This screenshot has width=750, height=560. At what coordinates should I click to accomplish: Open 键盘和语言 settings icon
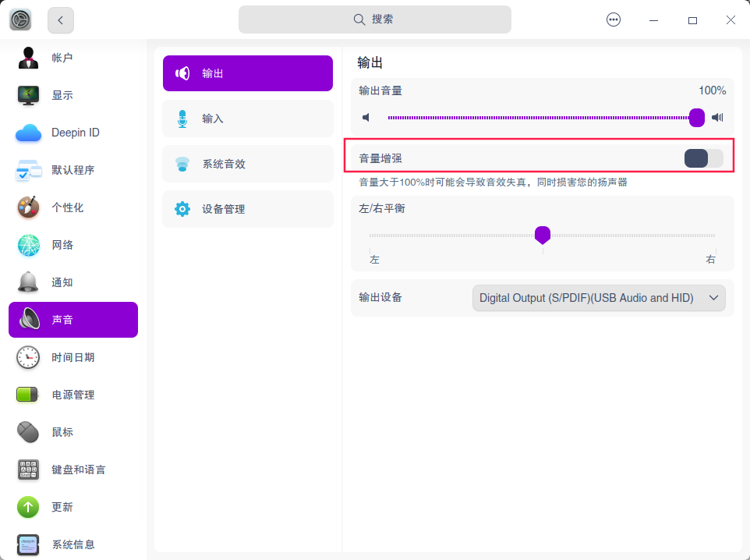tap(28, 470)
